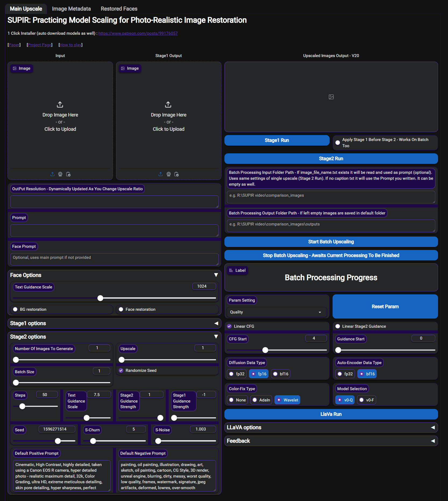Open the Param Setting Quality dropdown
The width and height of the screenshot is (448, 501).
[277, 312]
